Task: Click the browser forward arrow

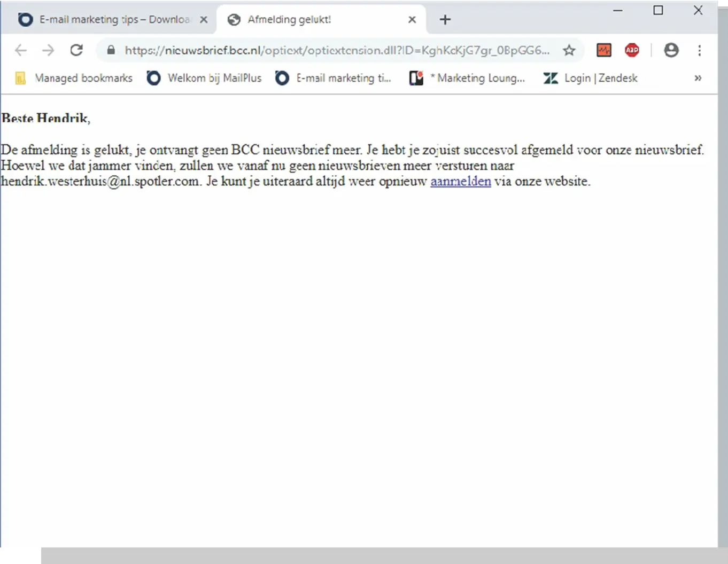Action: point(48,50)
